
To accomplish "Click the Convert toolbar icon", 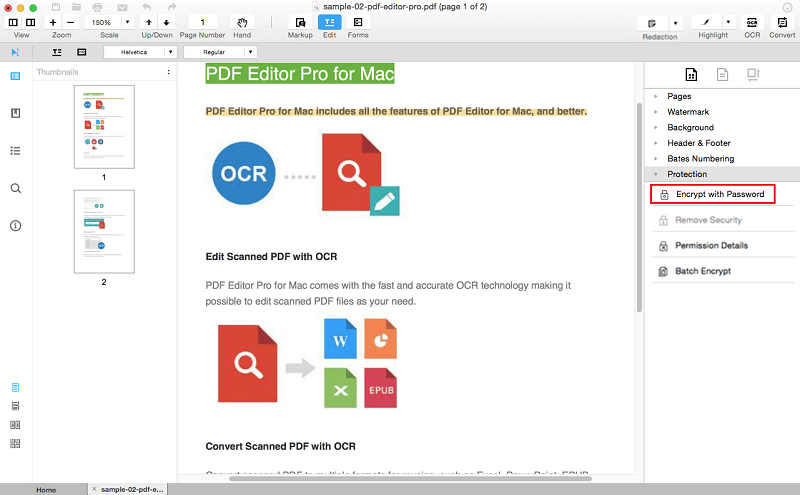I will tap(782, 22).
